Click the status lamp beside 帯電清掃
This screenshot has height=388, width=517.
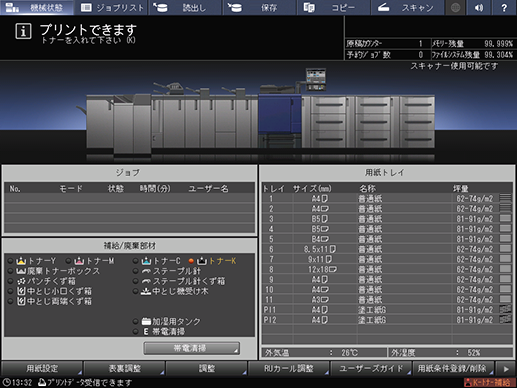click(136, 331)
